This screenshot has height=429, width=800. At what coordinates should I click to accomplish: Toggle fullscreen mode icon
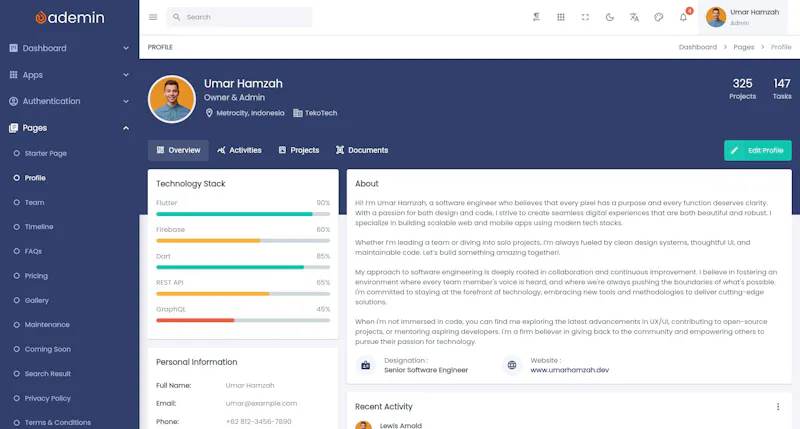pos(585,17)
